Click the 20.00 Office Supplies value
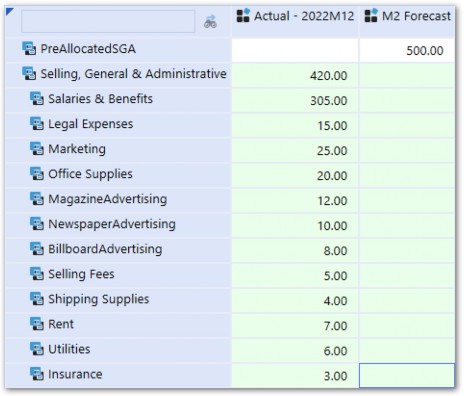 295,175
